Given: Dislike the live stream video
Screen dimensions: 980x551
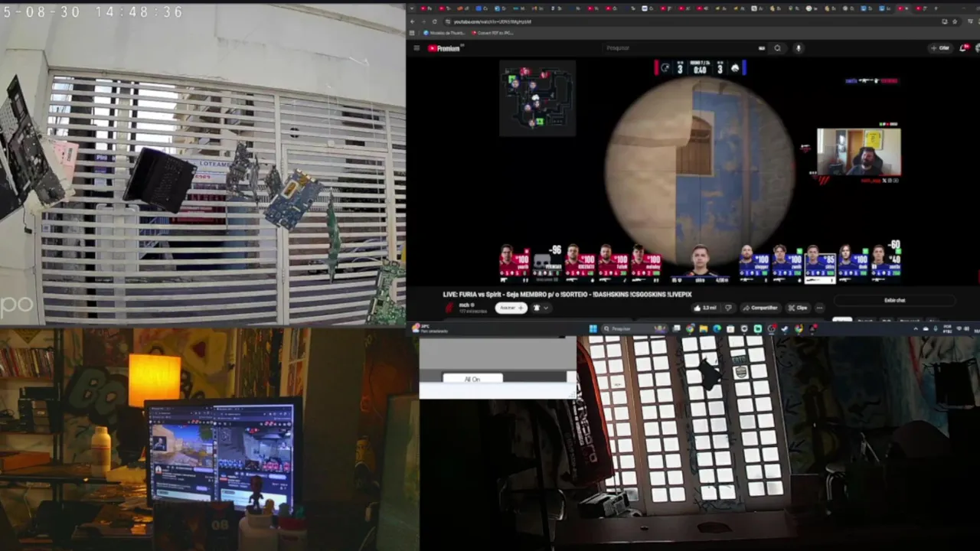Looking at the screenshot, I should pyautogui.click(x=728, y=308).
